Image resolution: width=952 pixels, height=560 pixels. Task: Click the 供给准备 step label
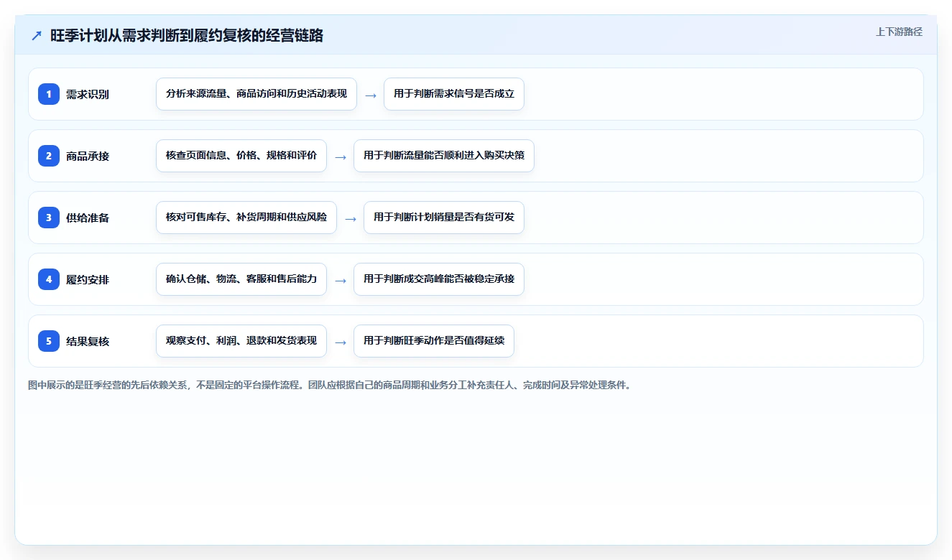point(88,218)
